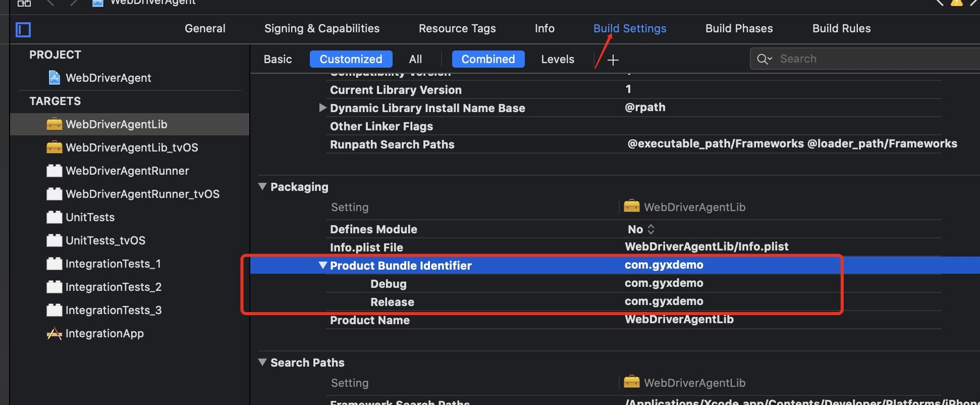Click the Debug com.gxydemo bundle identifier value
980x405 pixels.
pyautogui.click(x=664, y=283)
